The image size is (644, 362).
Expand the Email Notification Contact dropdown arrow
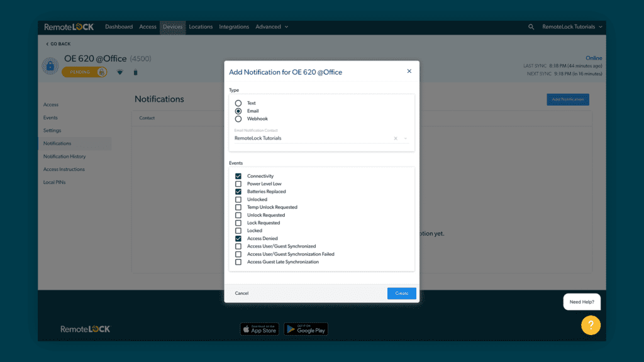pos(406,138)
